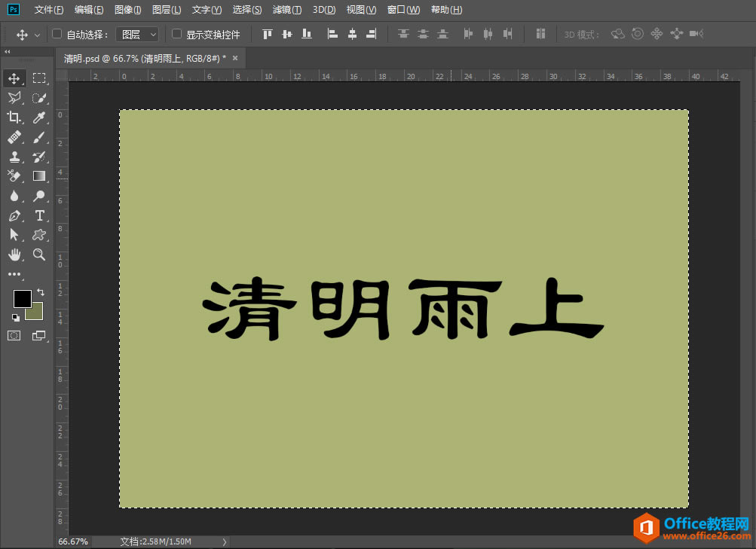This screenshot has height=549, width=756.
Task: Select the Zoom magnifier tool
Action: tap(39, 255)
